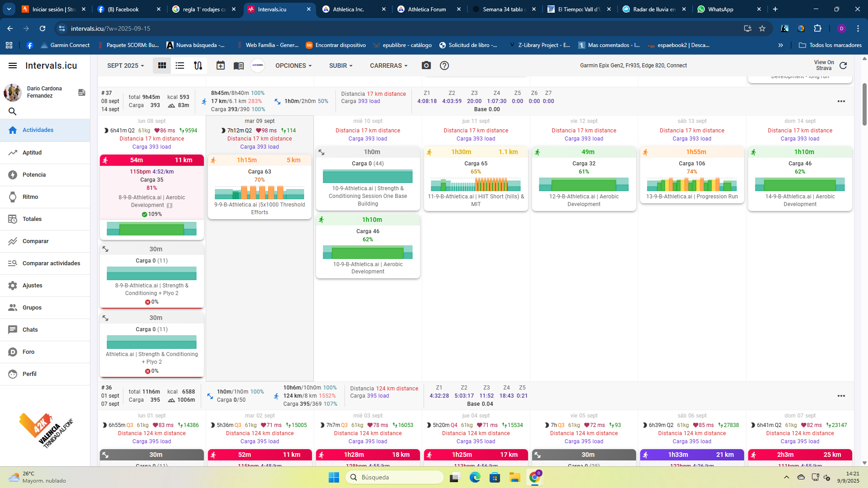Image resolution: width=868 pixels, height=488 pixels.
Task: Open the CARRERAS dropdown
Action: [x=388, y=66]
